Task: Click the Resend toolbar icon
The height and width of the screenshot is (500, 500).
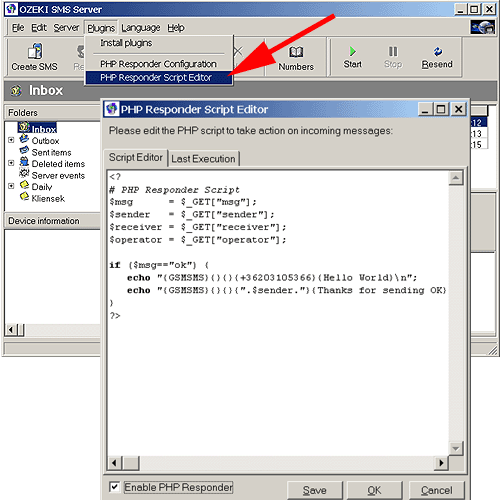Action: [437, 51]
